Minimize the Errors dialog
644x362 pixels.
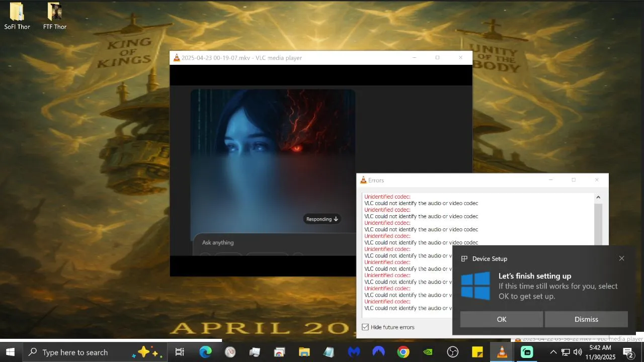pyautogui.click(x=550, y=180)
